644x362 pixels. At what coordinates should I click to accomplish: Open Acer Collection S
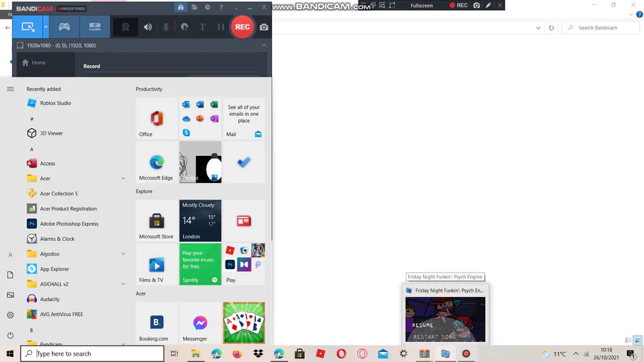pyautogui.click(x=59, y=193)
